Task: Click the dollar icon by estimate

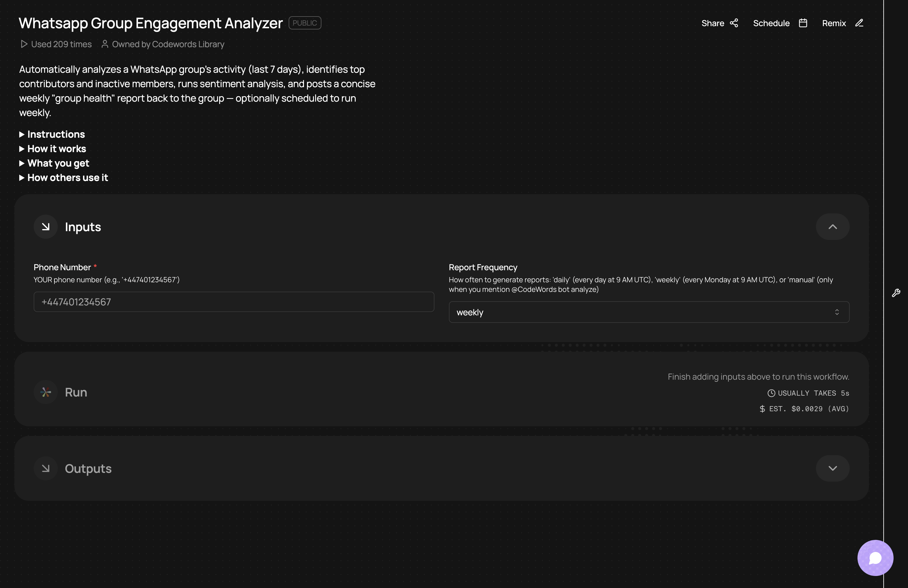Action: pyautogui.click(x=762, y=409)
